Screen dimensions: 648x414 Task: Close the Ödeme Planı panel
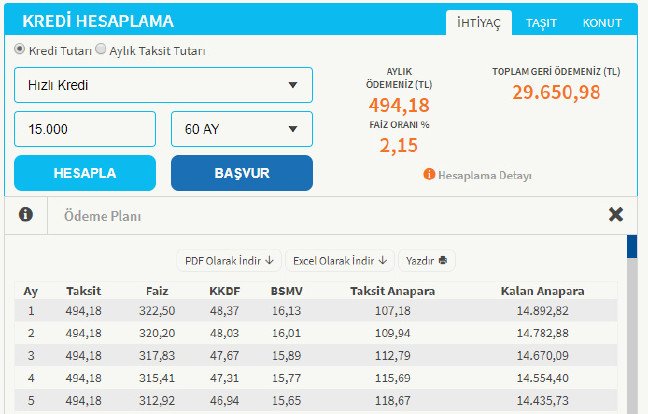click(x=616, y=214)
